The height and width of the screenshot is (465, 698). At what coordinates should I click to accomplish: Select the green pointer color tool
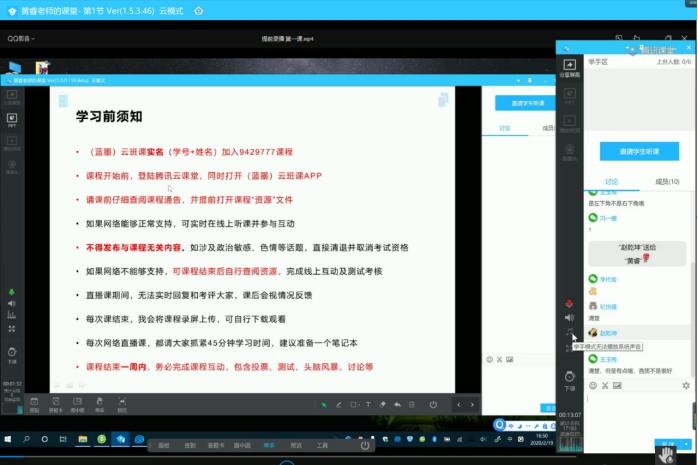(x=323, y=404)
